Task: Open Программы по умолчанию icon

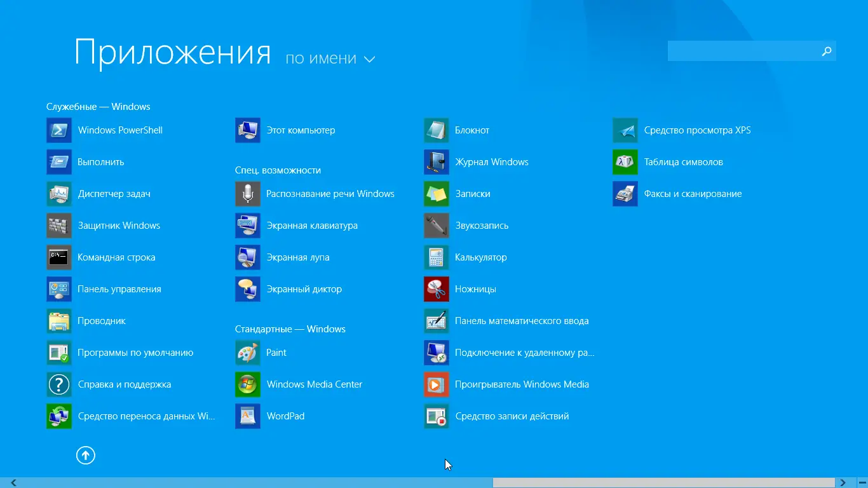Action: coord(59,353)
